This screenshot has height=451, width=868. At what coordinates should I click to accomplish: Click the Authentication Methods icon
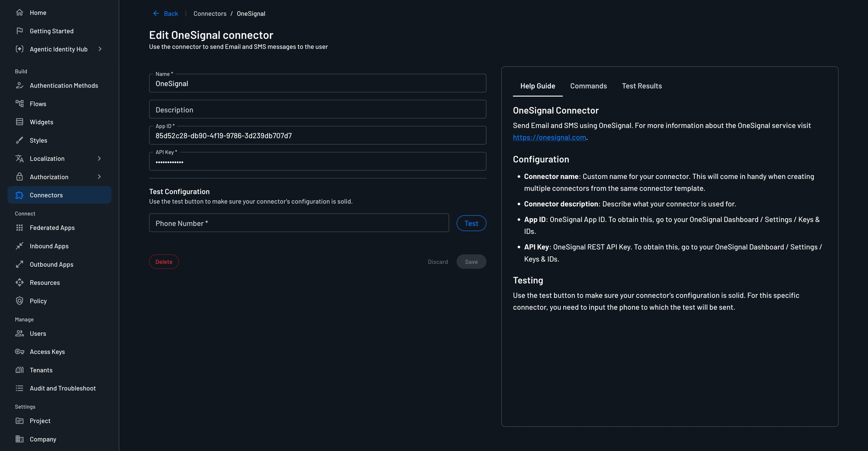coord(20,85)
